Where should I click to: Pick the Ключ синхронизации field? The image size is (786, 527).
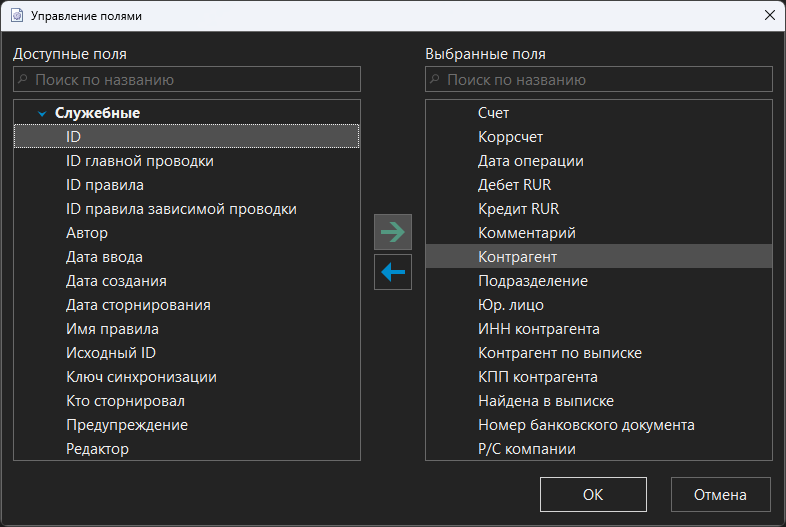click(141, 377)
